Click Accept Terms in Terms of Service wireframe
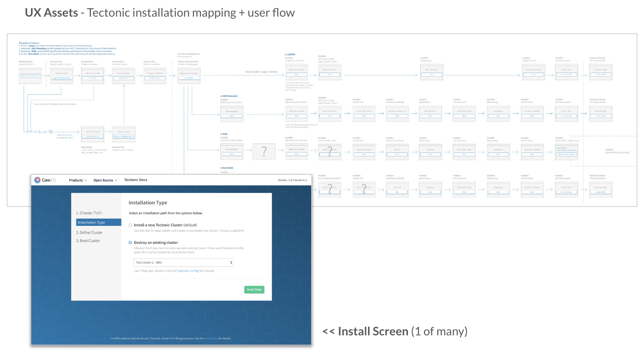 (123, 78)
